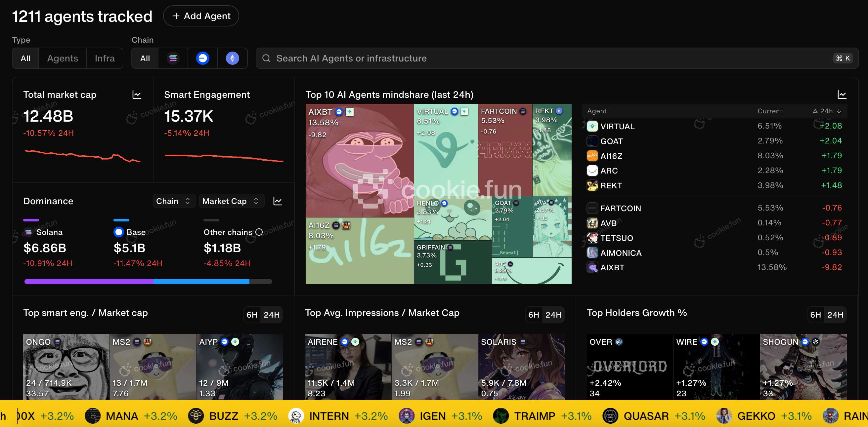
Task: Select the Infra type tab
Action: point(105,58)
